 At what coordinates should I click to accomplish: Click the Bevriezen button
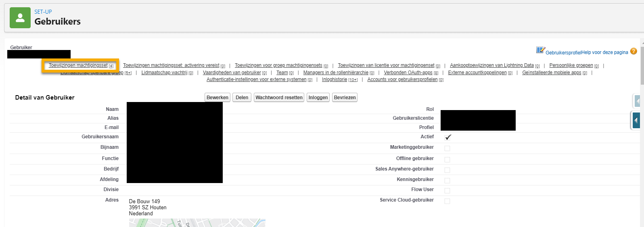tap(345, 98)
